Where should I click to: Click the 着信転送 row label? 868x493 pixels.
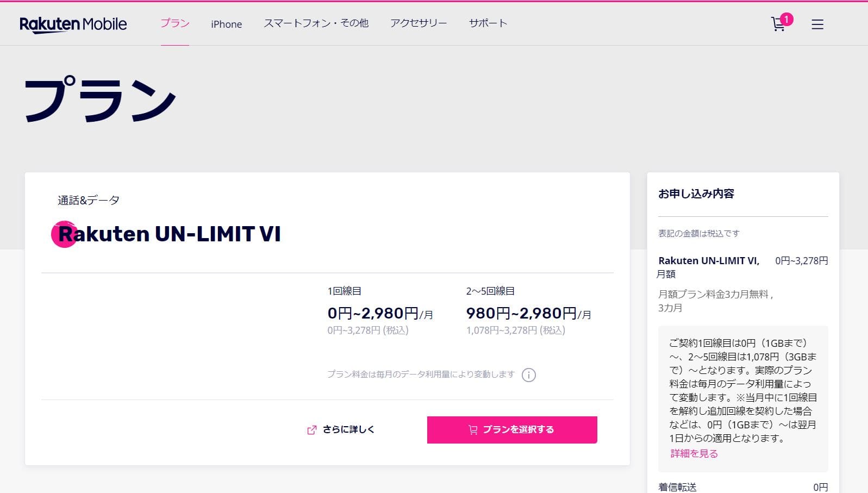point(677,488)
